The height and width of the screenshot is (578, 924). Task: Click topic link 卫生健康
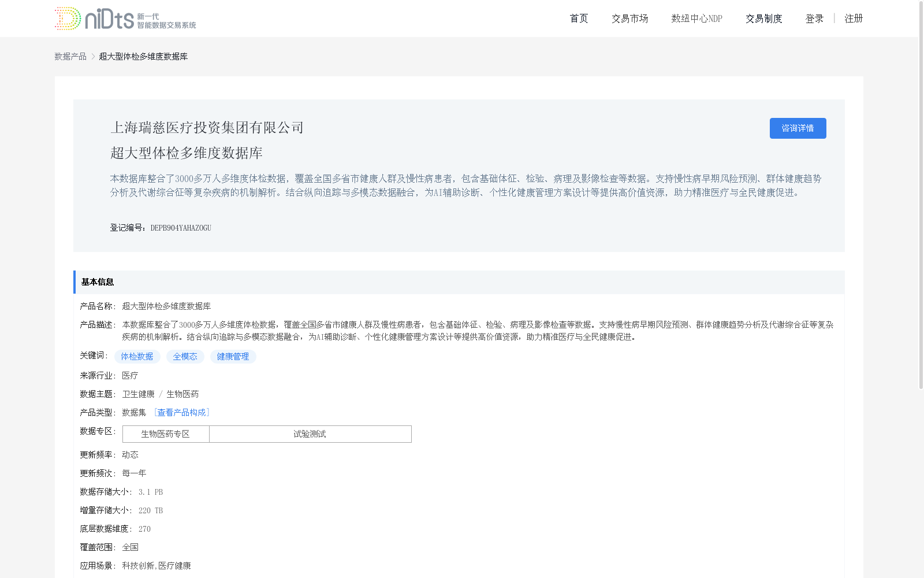click(x=139, y=394)
